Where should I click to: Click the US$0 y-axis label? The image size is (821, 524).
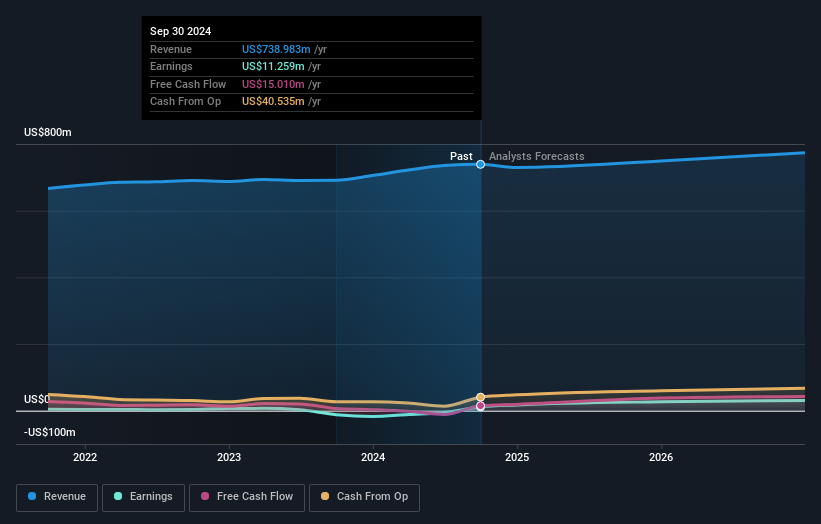pyautogui.click(x=37, y=399)
